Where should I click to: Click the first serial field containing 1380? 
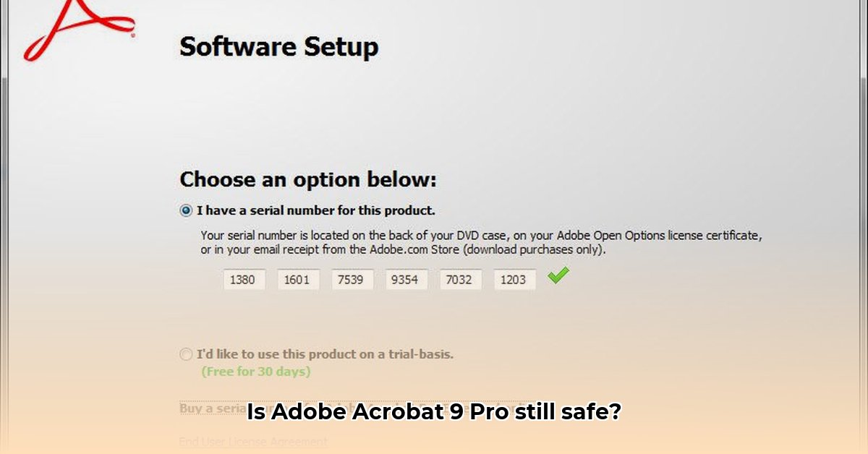point(244,280)
